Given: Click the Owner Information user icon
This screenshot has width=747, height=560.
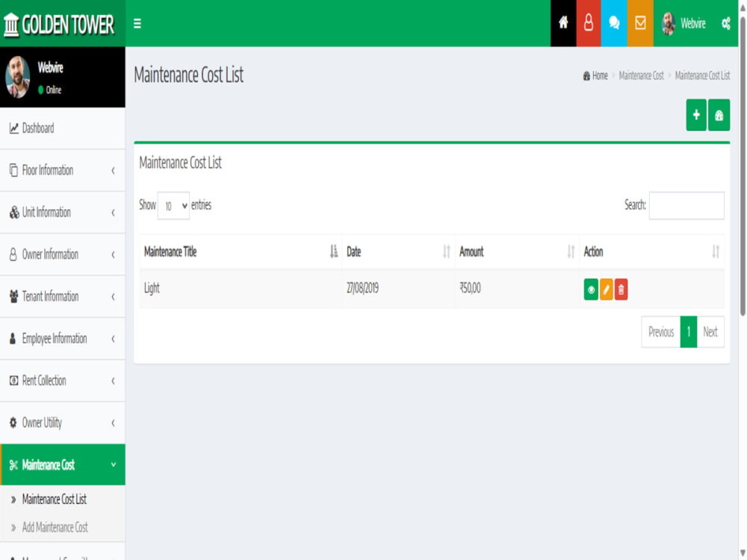Looking at the screenshot, I should tap(13, 255).
